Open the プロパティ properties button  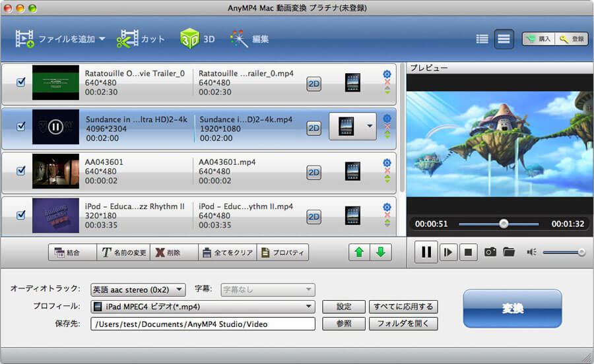click(x=282, y=253)
